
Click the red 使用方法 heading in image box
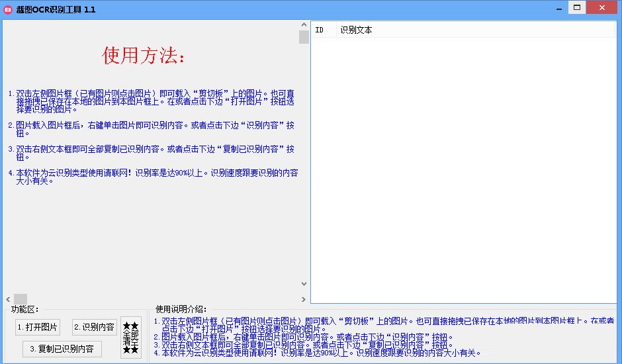(x=143, y=55)
